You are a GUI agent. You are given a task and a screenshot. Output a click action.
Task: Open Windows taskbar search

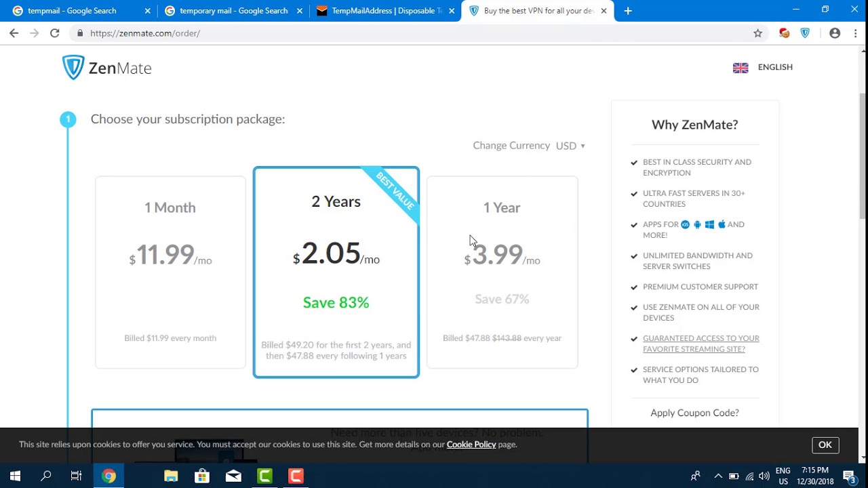[x=45, y=476]
